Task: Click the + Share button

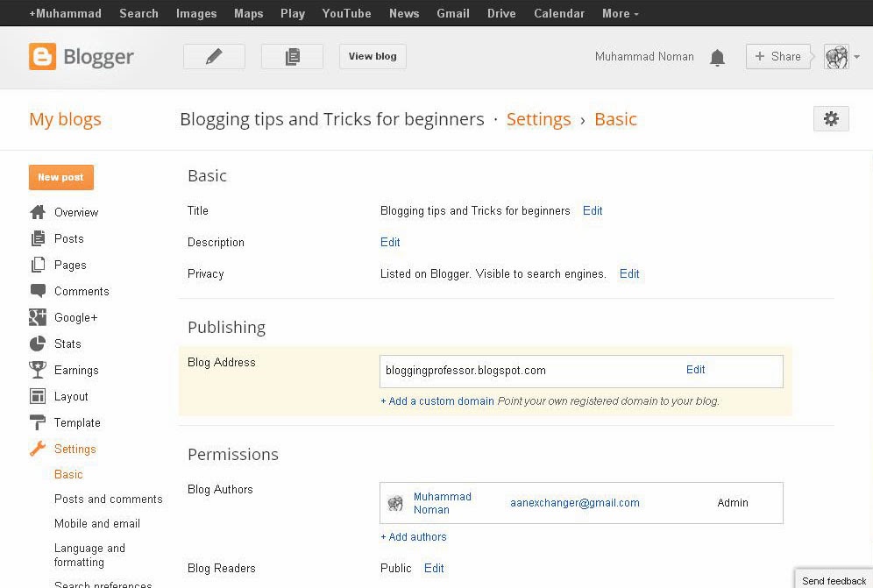Action: [777, 56]
